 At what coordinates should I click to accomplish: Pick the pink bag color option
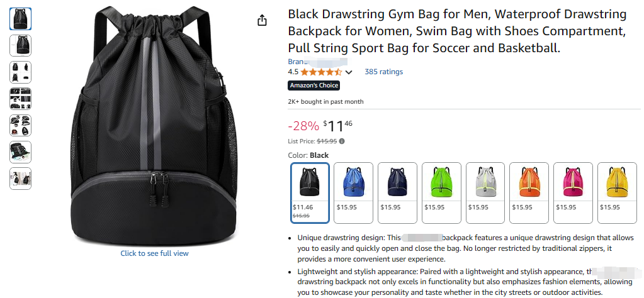click(573, 192)
